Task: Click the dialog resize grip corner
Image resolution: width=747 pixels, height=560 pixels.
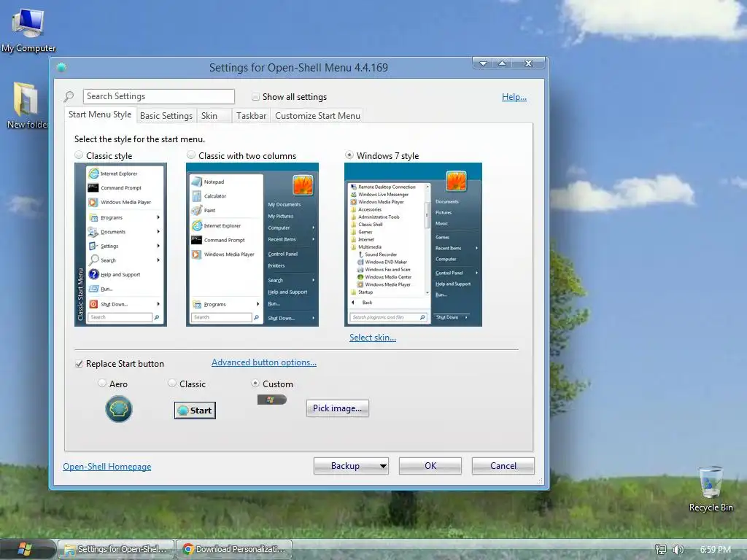Action: coord(540,481)
